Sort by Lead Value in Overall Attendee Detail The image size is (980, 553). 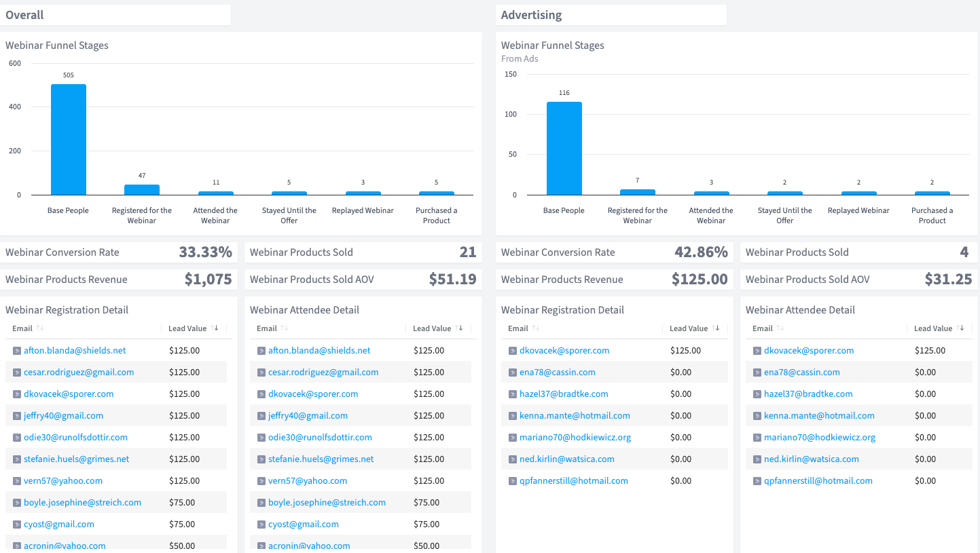459,328
